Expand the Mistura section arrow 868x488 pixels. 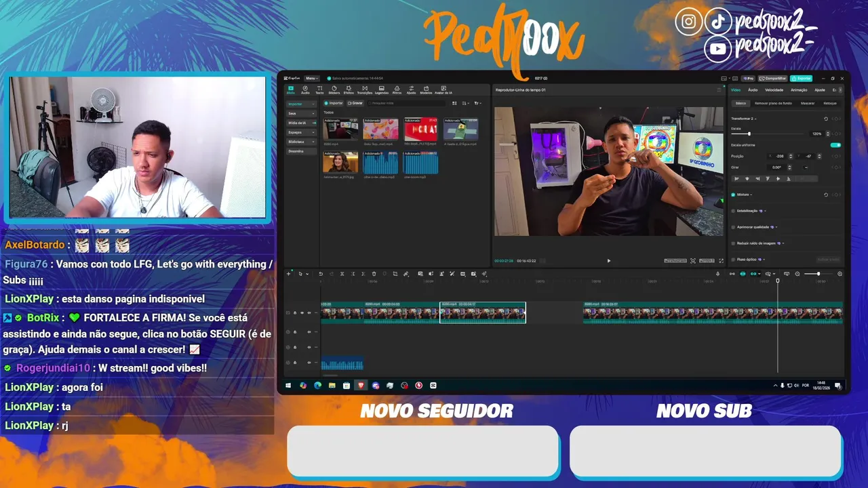point(751,195)
